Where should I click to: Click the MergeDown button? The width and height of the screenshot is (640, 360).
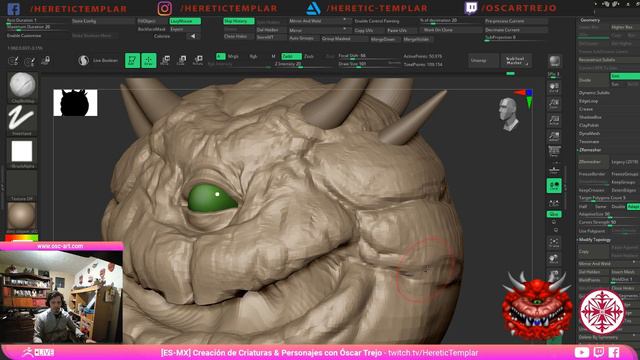pos(385,39)
